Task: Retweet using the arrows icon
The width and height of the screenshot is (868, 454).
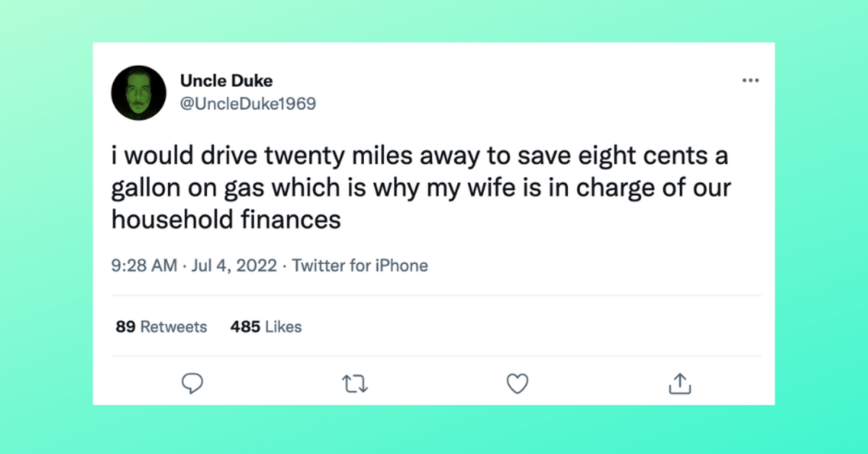Action: click(355, 383)
